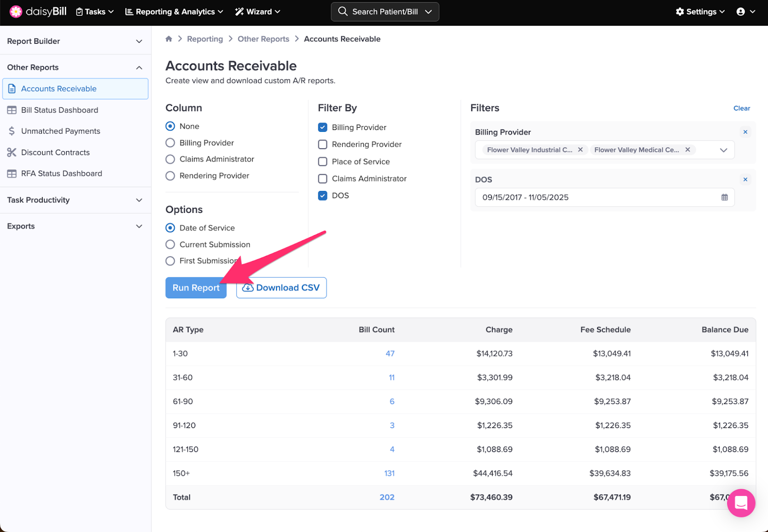Select Claims Administrator column radio button
768x532 pixels.
(170, 159)
